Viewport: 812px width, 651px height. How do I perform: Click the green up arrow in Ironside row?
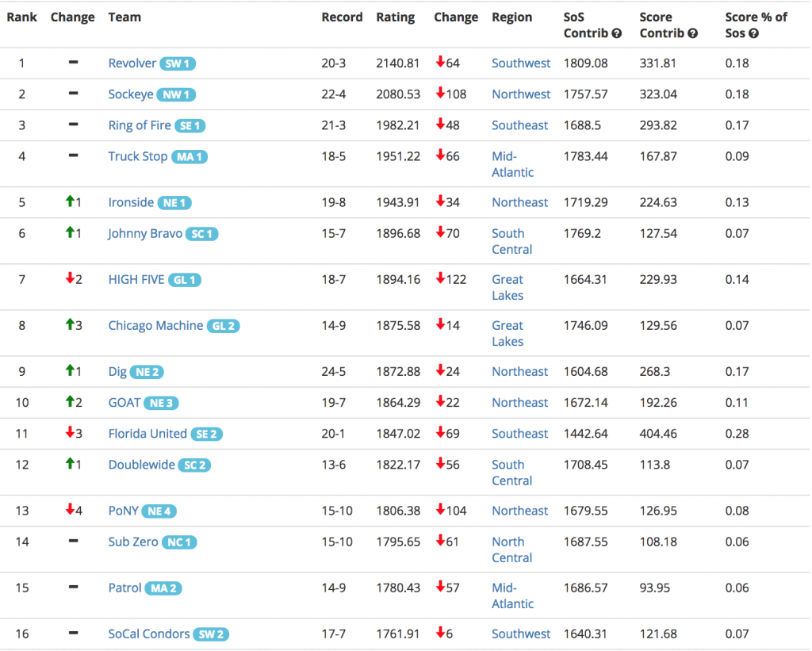pyautogui.click(x=70, y=202)
